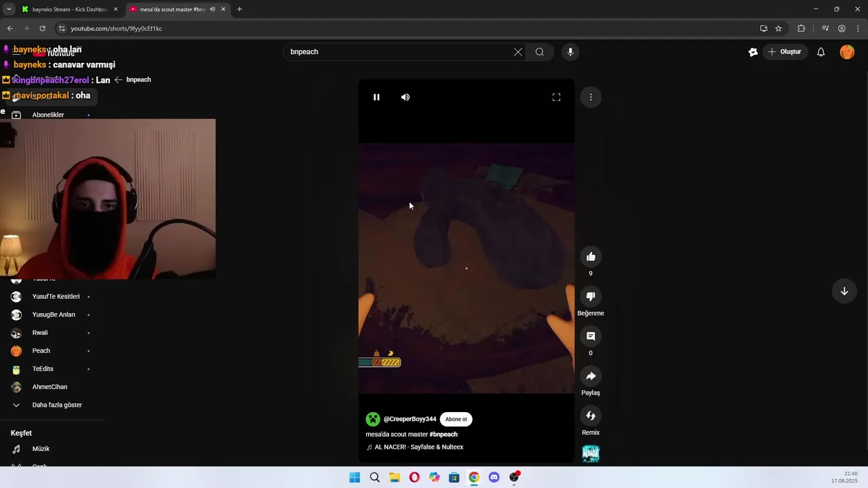Open the media controls icon in toolbar
The width and height of the screenshot is (868, 488).
(825, 28)
